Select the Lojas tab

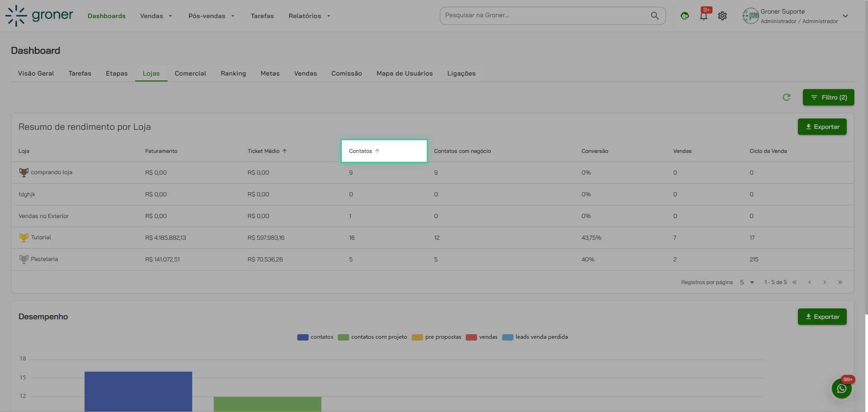coord(151,73)
